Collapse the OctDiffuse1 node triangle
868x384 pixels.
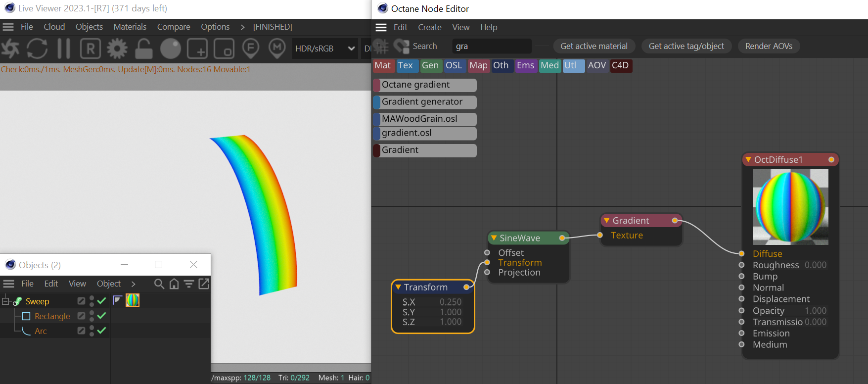pos(748,159)
